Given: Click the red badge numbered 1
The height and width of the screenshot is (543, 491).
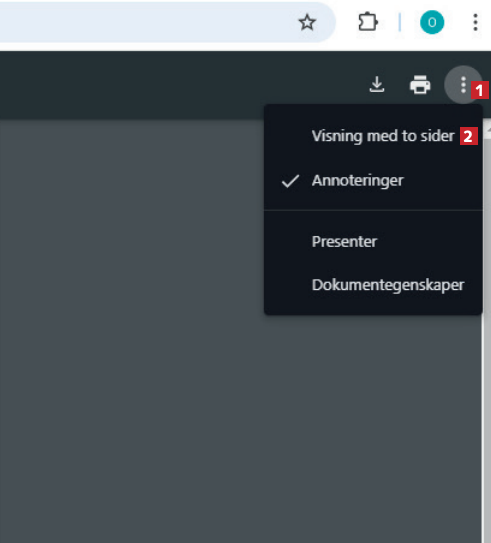Looking at the screenshot, I should [x=479, y=90].
